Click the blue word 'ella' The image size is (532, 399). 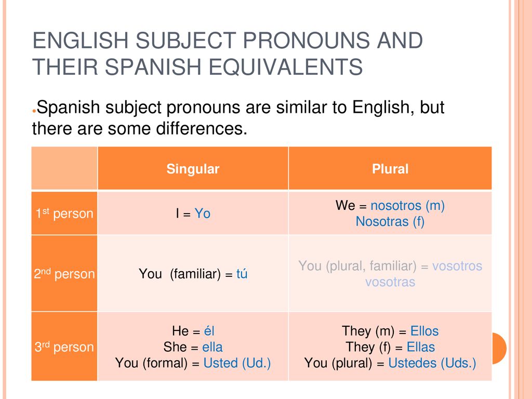tap(212, 347)
